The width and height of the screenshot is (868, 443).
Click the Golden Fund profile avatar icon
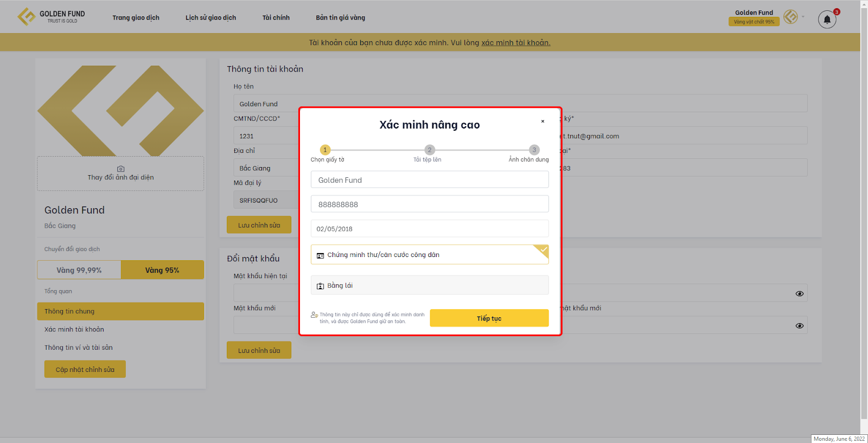pos(790,17)
